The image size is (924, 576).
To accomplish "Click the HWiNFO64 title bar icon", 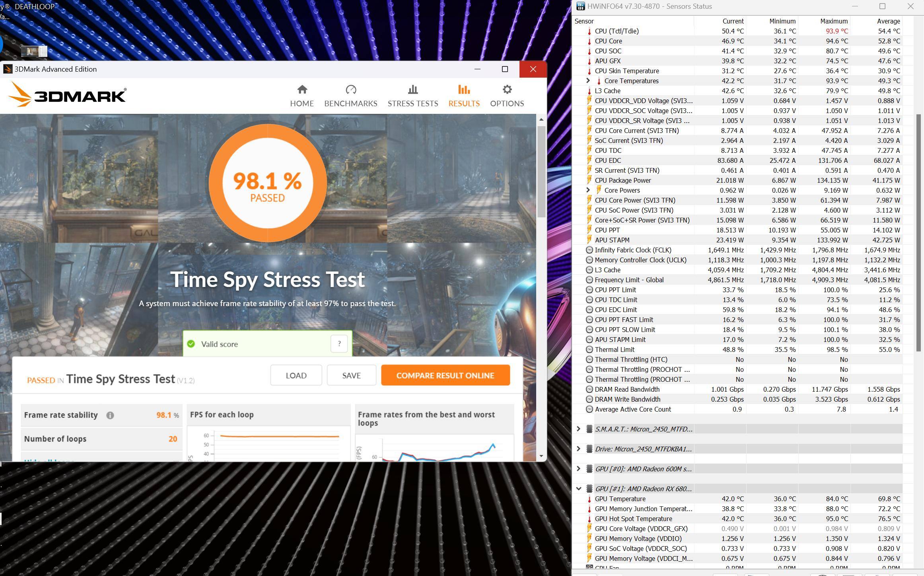I will pos(580,6).
